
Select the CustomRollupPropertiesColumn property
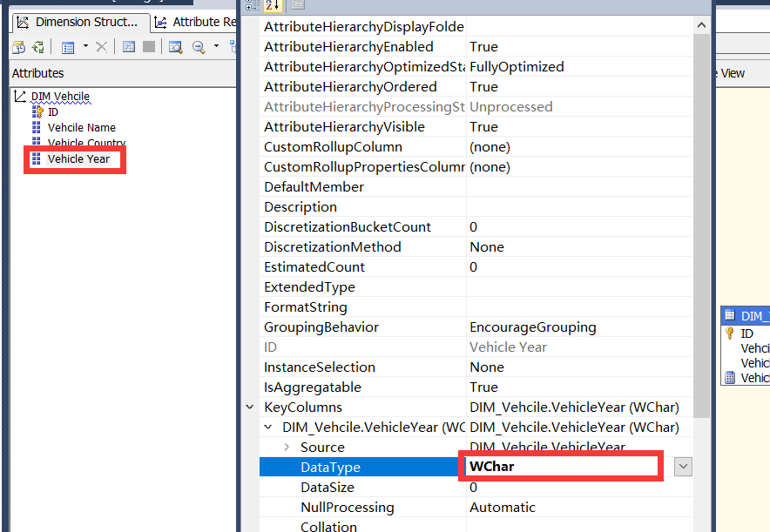point(364,167)
